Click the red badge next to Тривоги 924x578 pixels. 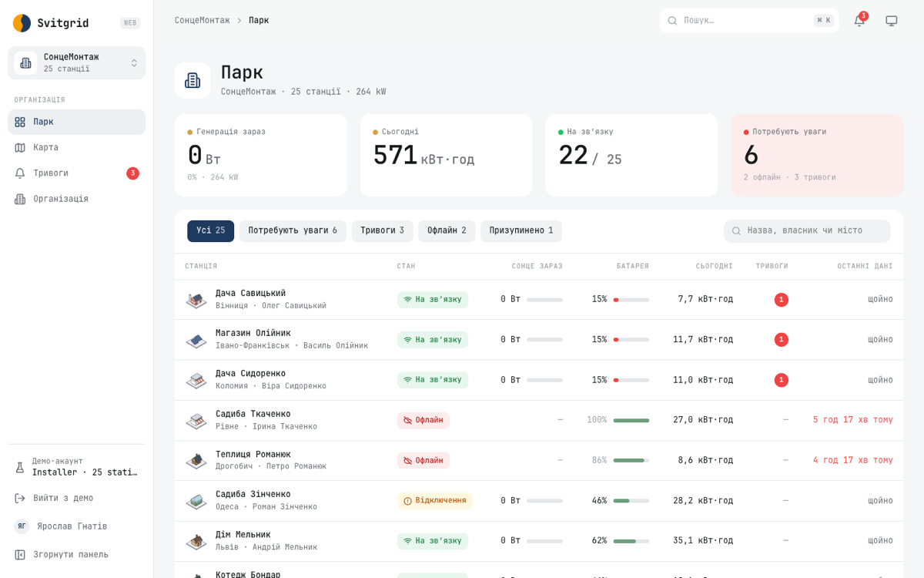(x=132, y=173)
